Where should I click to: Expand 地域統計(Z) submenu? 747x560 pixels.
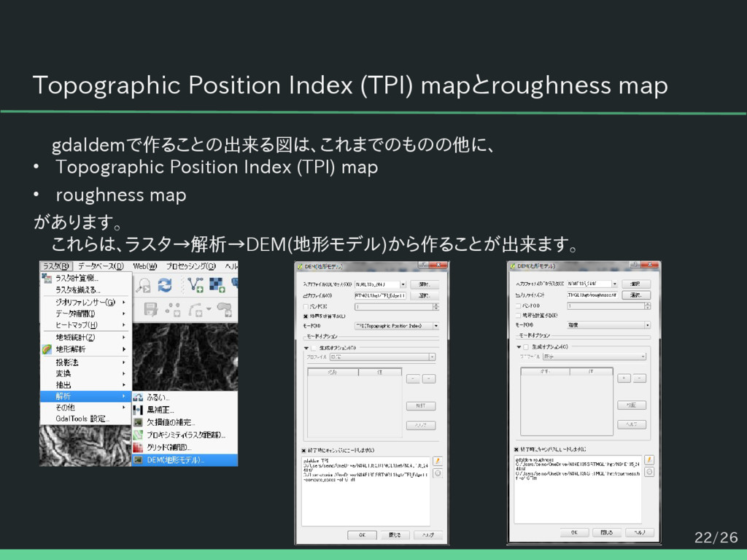(x=86, y=337)
